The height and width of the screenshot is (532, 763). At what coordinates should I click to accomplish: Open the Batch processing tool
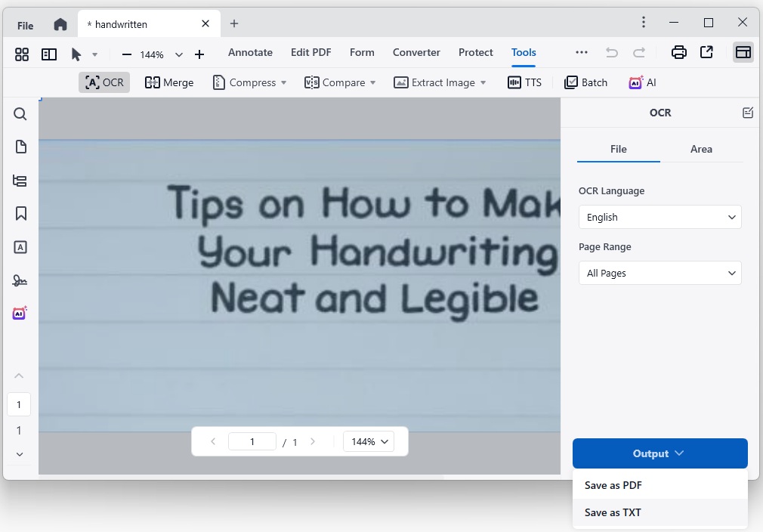(x=585, y=82)
